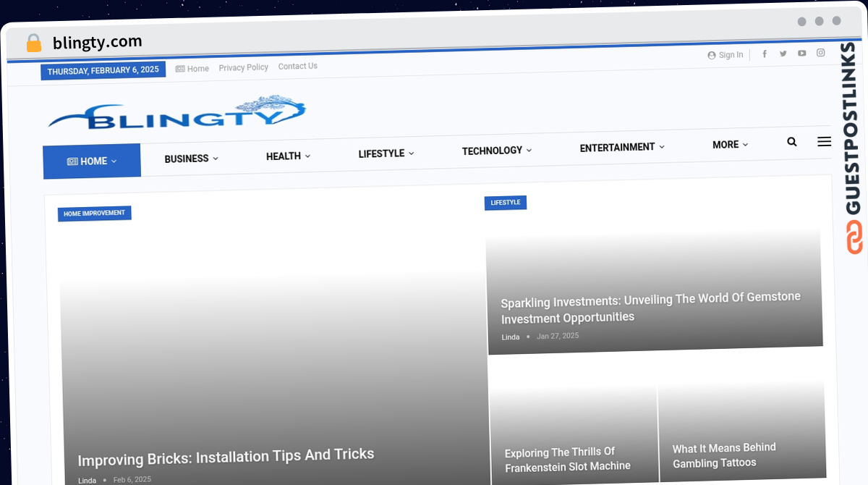Open the Home link in top bar
The width and height of the screenshot is (868, 485).
click(192, 69)
